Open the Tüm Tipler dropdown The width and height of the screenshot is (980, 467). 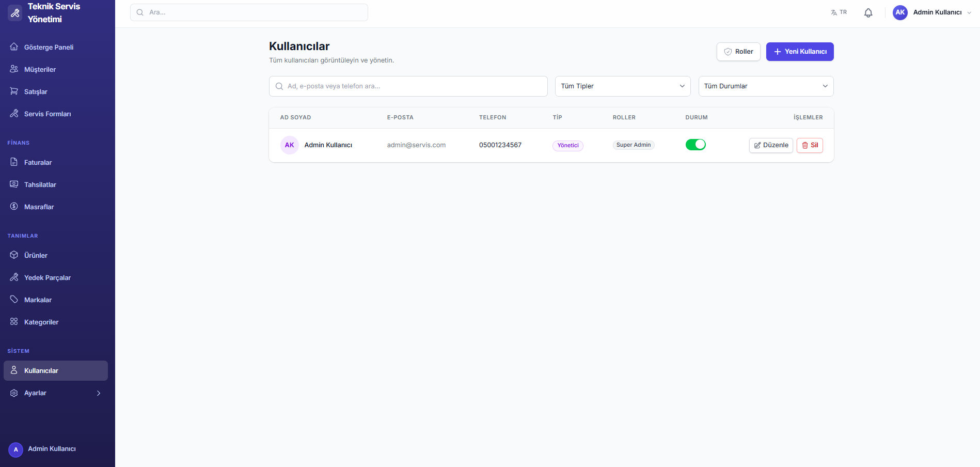point(622,86)
